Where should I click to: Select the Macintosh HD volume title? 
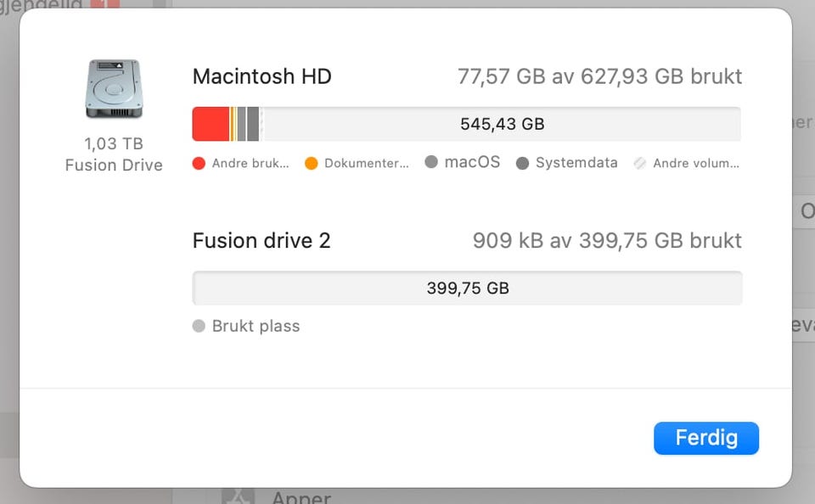click(261, 76)
